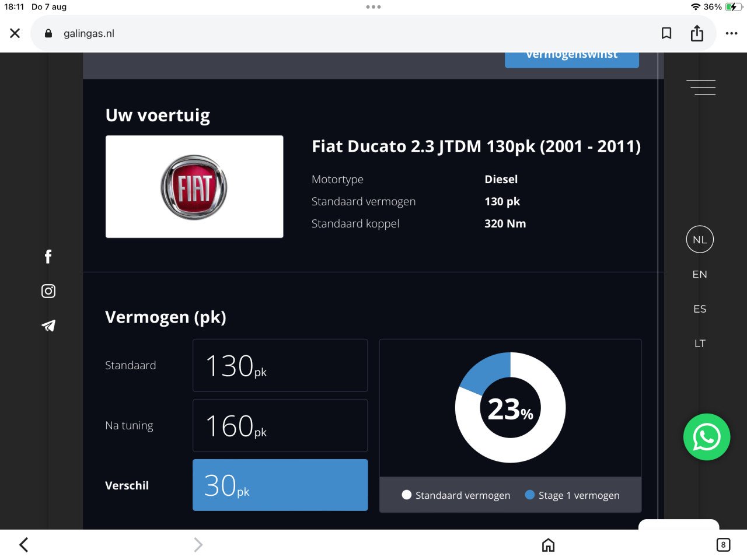Select NL language option
The height and width of the screenshot is (560, 747).
point(700,240)
